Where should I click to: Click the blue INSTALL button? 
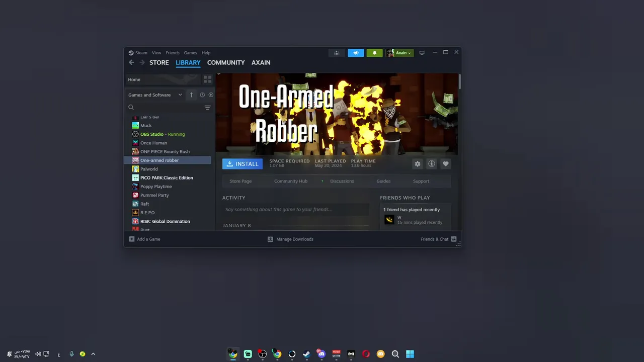tap(243, 164)
